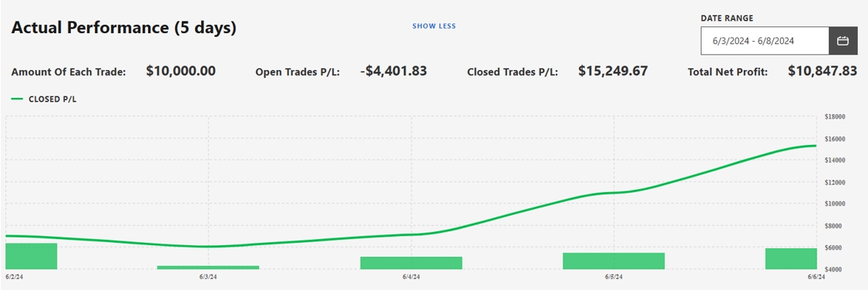Screen dimensions: 868x293
Task: Select the green bar for 6/2/24
Action: tap(31, 256)
